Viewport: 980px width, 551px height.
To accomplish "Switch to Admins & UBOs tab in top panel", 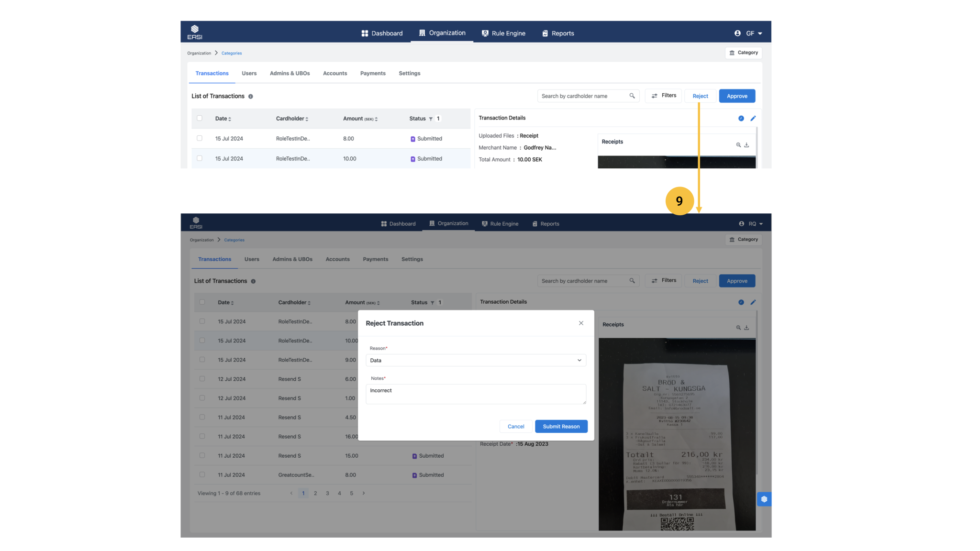I will click(x=290, y=73).
